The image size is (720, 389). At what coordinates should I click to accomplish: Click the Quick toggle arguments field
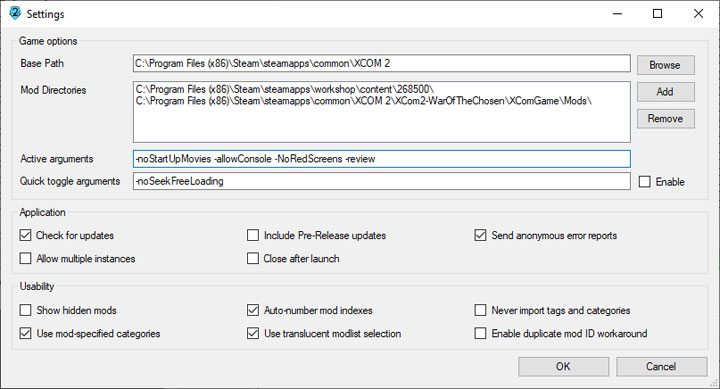pyautogui.click(x=382, y=181)
